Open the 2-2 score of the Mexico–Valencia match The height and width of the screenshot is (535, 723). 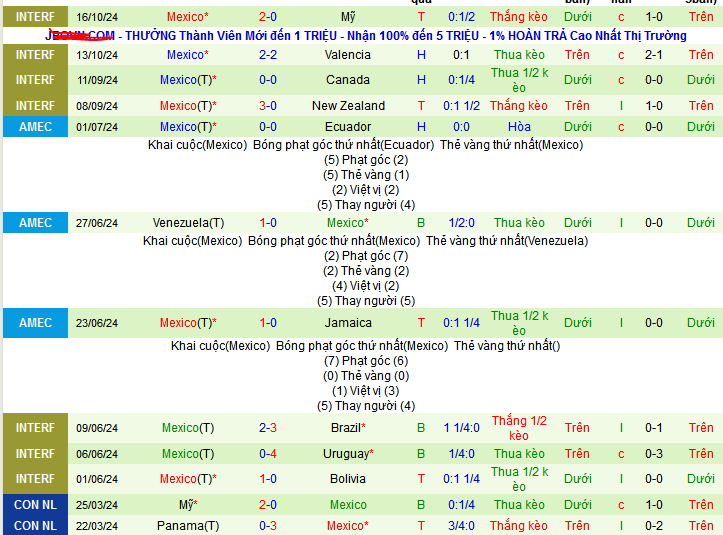click(268, 55)
